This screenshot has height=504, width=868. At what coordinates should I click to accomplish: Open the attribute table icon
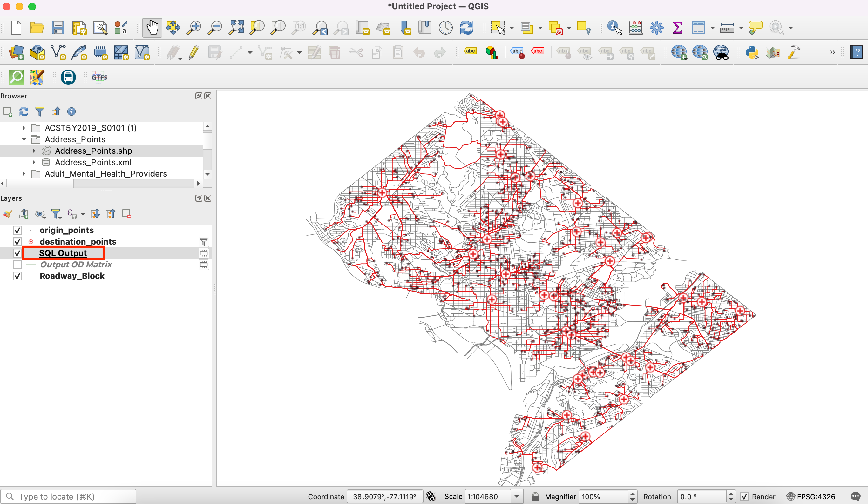[698, 28]
